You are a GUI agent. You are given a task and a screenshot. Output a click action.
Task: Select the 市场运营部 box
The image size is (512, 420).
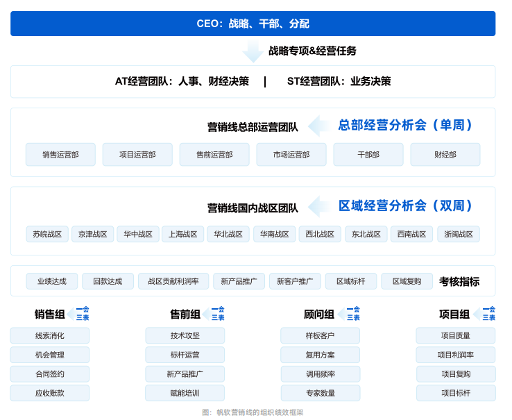click(x=291, y=155)
